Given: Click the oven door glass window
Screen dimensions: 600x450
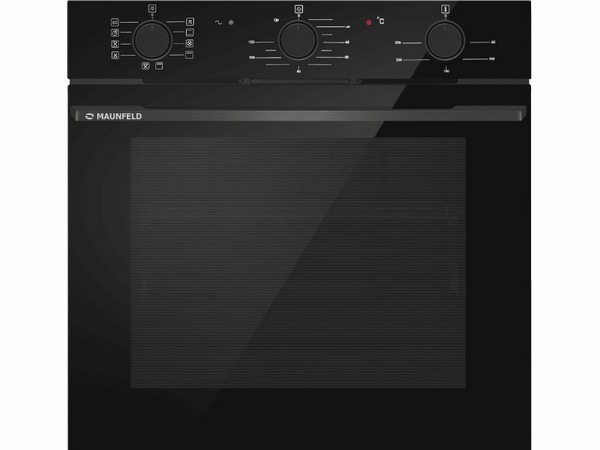Looking at the screenshot, I should (x=298, y=262).
